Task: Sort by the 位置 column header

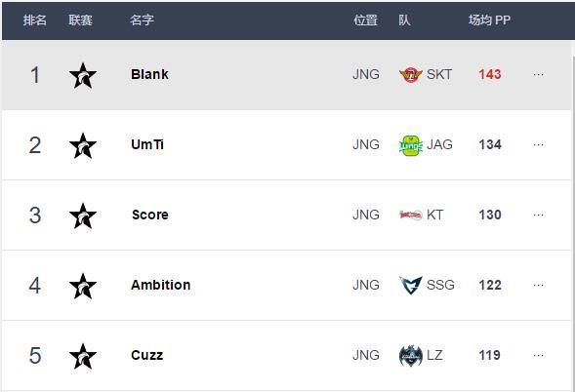Action: tap(366, 20)
